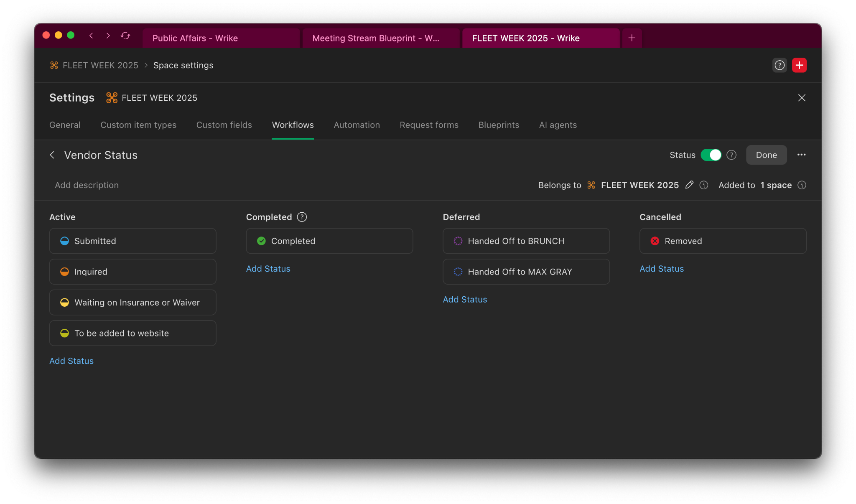The height and width of the screenshot is (504, 856).
Task: Click FLEET WEEK 2025 breadcrumb space icon
Action: click(54, 65)
